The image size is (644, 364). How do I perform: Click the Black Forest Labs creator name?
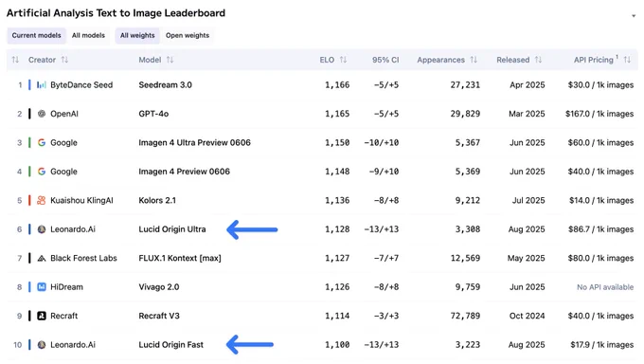click(83, 258)
